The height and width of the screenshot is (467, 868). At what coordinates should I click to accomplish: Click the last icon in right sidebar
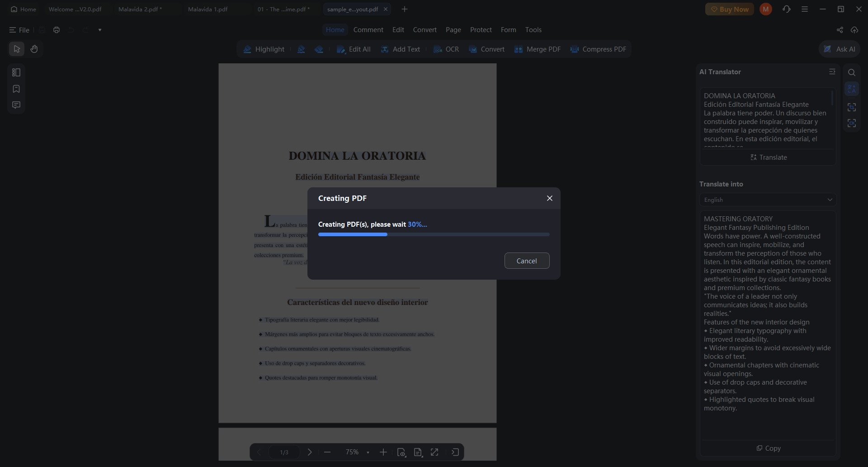click(851, 123)
